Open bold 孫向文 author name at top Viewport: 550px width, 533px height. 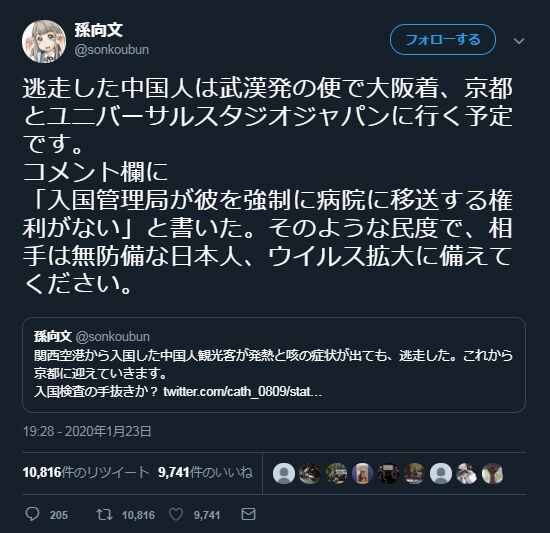[x=99, y=30]
